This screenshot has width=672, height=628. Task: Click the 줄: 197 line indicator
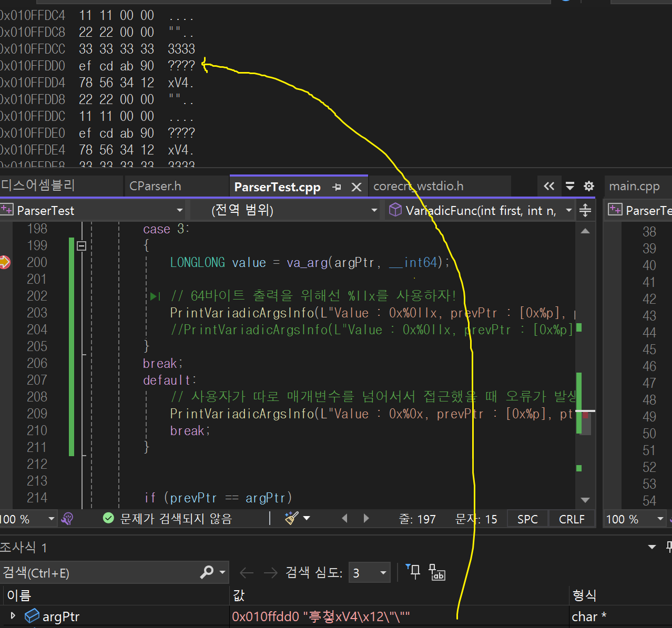pos(417,519)
